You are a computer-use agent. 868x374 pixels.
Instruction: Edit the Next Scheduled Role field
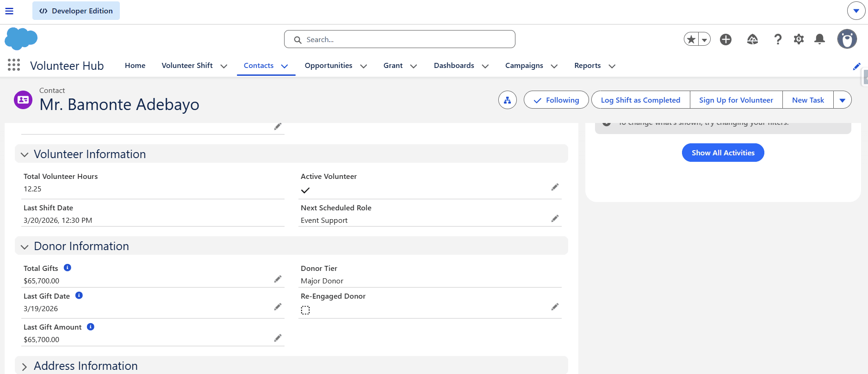click(x=555, y=219)
